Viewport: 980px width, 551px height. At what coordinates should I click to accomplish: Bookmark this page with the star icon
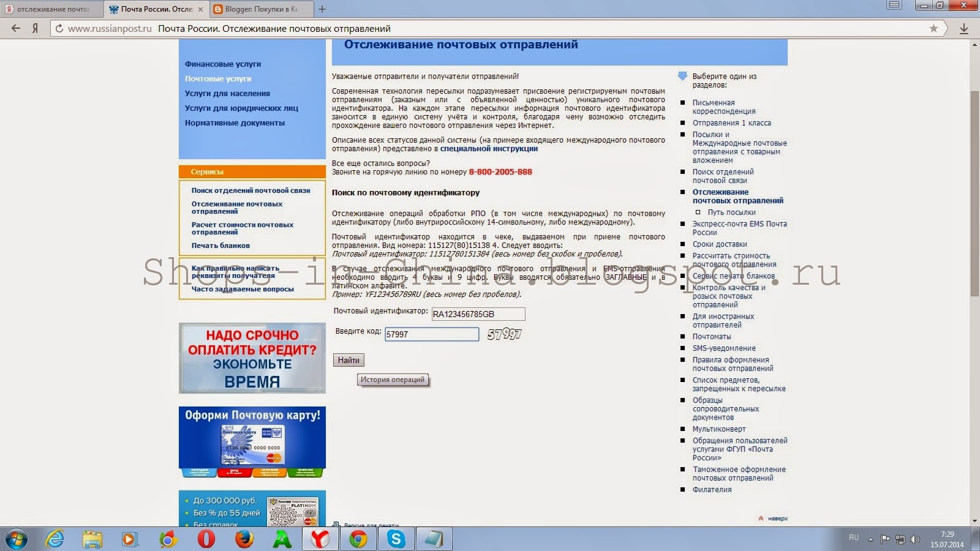click(x=933, y=28)
